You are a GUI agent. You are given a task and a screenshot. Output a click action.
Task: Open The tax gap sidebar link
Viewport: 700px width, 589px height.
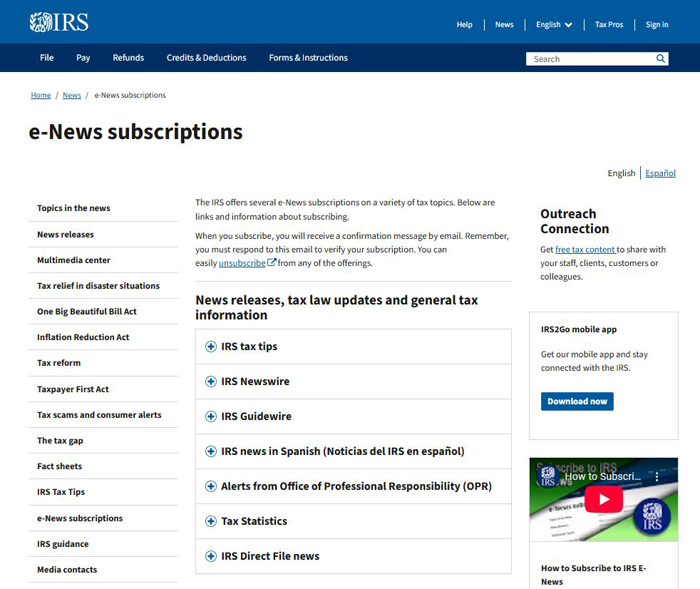60,441
